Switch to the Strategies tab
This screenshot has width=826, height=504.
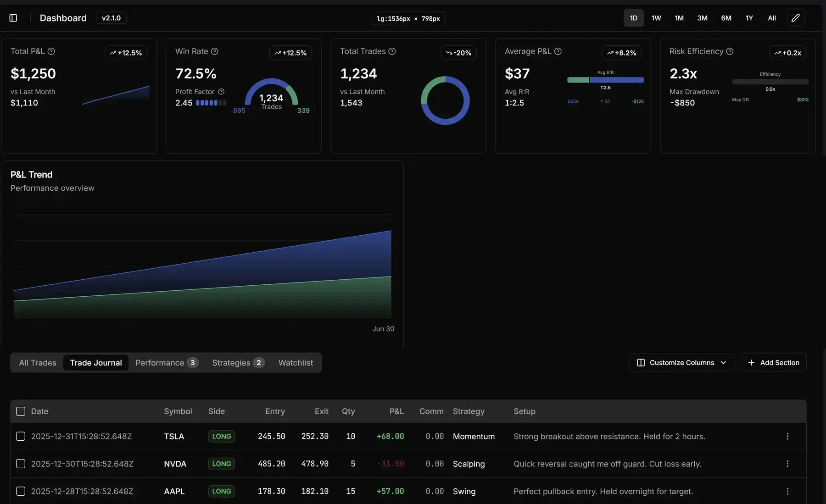[x=238, y=363]
